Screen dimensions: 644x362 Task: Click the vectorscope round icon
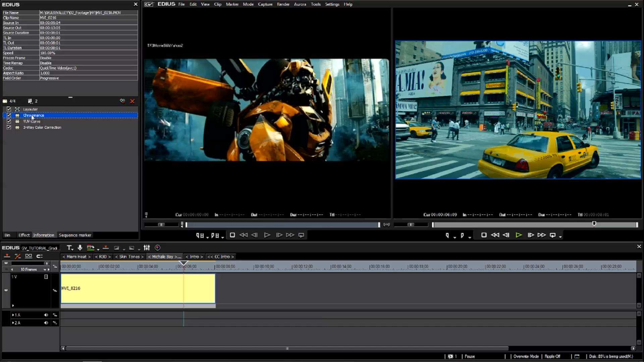point(158,248)
